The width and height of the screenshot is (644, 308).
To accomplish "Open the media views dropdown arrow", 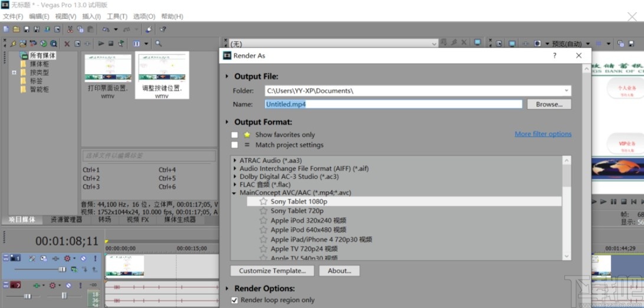I will (x=146, y=44).
